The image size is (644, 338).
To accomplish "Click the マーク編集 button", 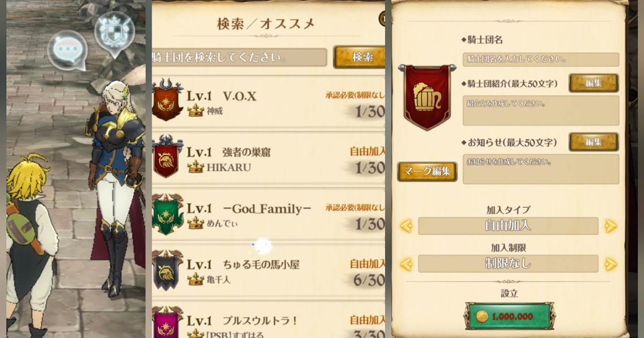I will [427, 172].
